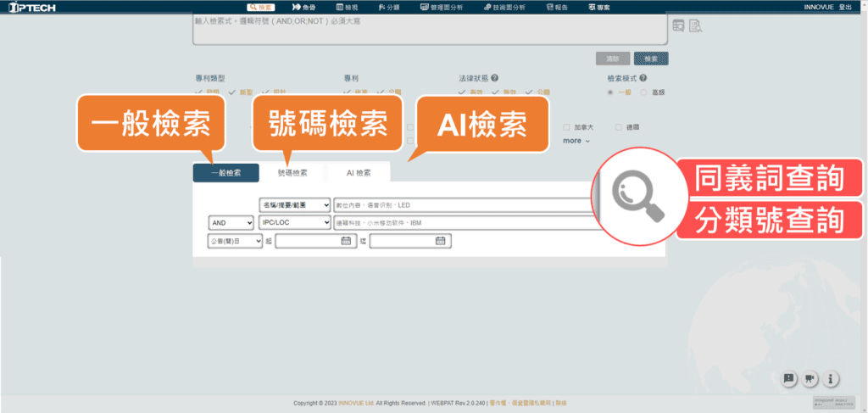Select the 高級 search mode radio button
This screenshot has height=413, width=868.
(x=644, y=92)
